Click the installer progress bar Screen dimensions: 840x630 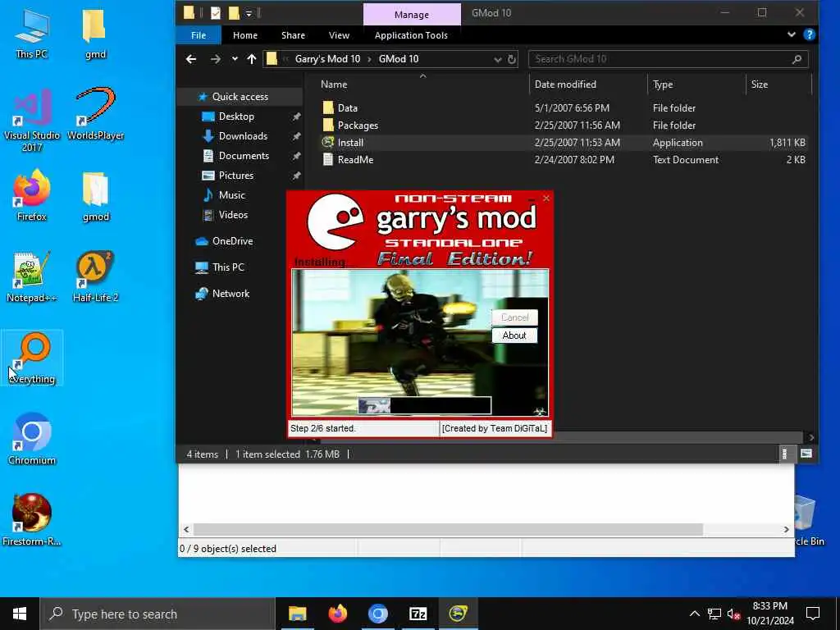coord(424,405)
